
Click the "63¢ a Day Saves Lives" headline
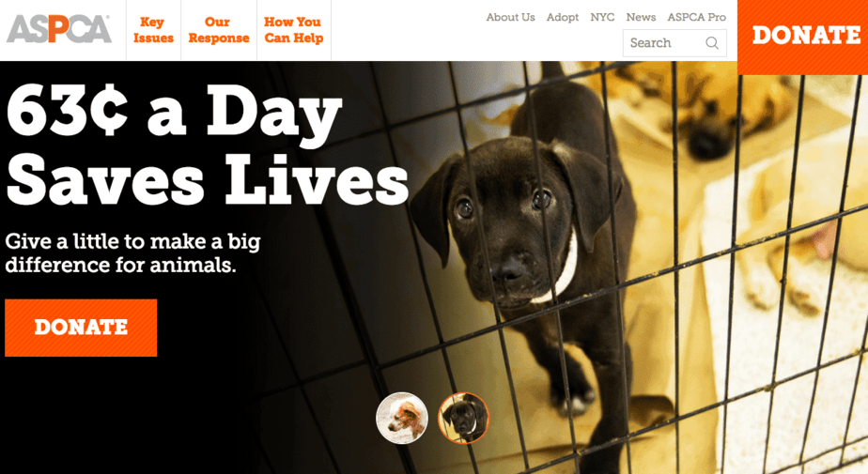[x=208, y=145]
